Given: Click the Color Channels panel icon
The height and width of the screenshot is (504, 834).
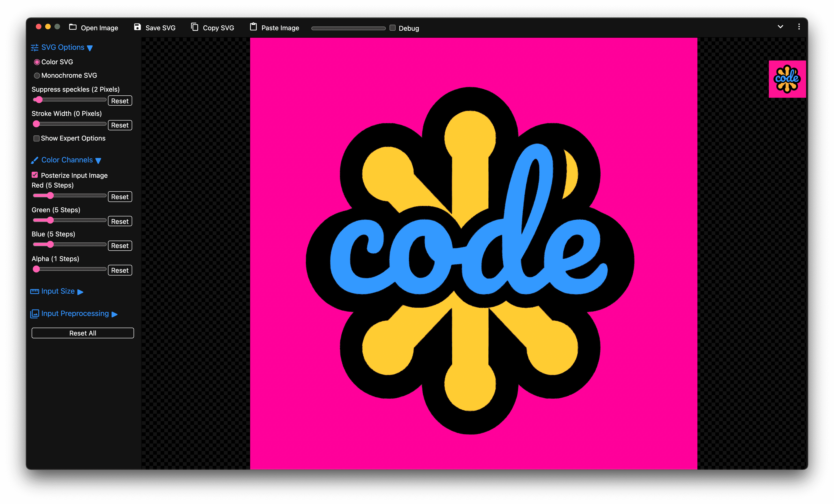Looking at the screenshot, I should coord(34,159).
